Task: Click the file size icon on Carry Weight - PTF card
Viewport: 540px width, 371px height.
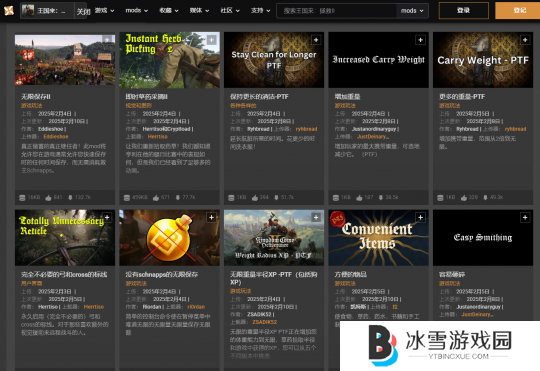Action: pos(440,198)
